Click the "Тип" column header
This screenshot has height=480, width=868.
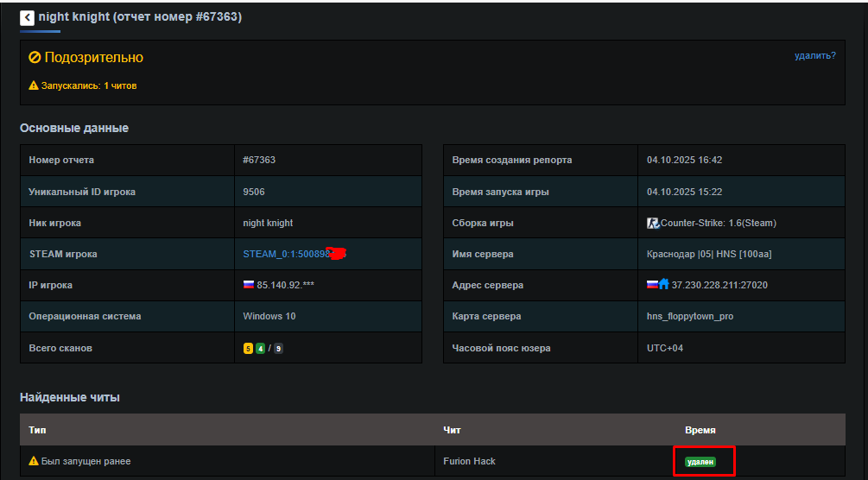tap(37, 430)
